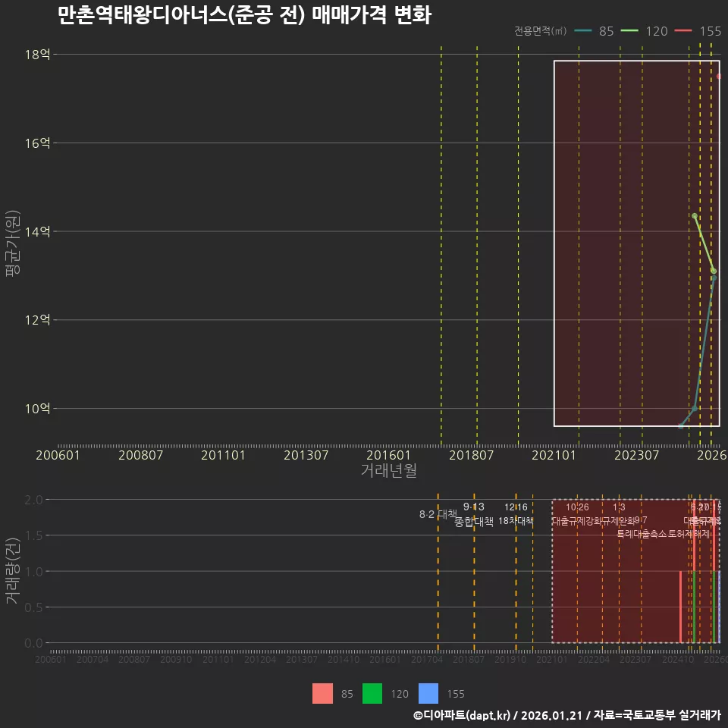Click the green peak data point near 2023
Image resolution: width=728 pixels, height=728 pixels.
[695, 216]
